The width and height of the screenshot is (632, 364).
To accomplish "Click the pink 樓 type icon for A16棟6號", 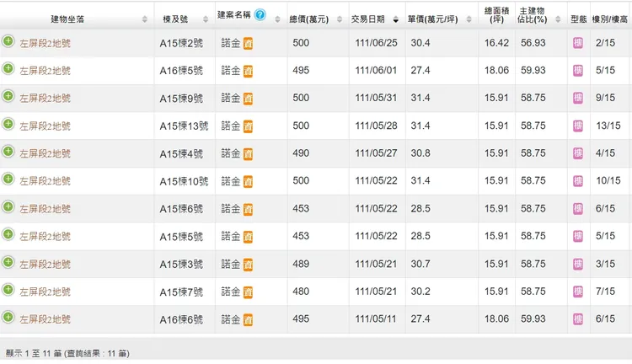I will [578, 319].
